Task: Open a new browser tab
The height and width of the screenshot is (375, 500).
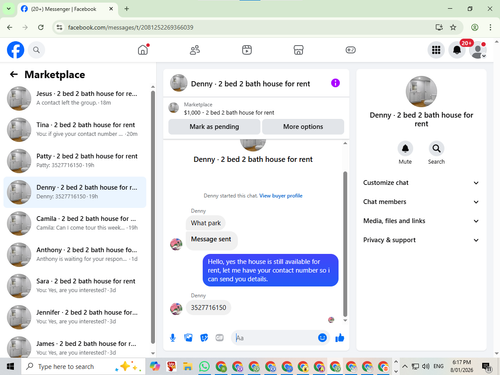Action: coord(127,9)
